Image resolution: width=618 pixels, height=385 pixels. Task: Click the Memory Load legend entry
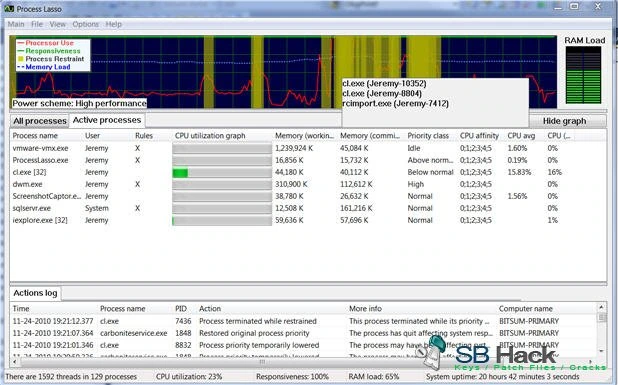tap(44, 67)
